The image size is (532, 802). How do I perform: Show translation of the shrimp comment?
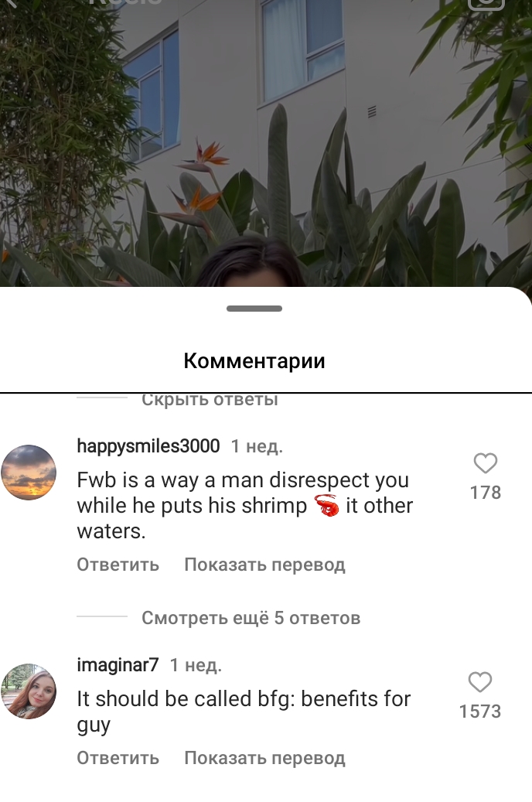pos(264,564)
